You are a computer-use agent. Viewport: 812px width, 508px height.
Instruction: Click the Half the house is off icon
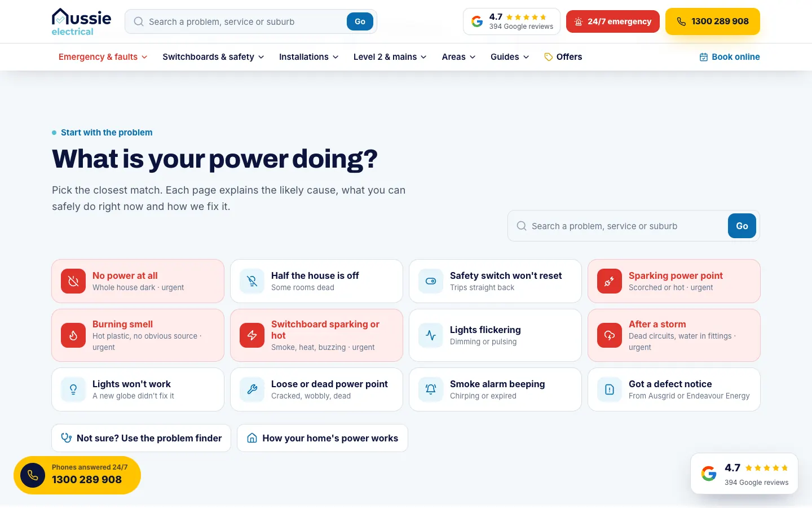pos(252,281)
